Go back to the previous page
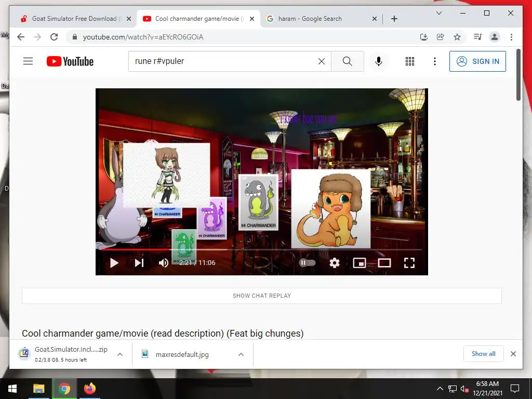The image size is (532, 399). point(21,37)
